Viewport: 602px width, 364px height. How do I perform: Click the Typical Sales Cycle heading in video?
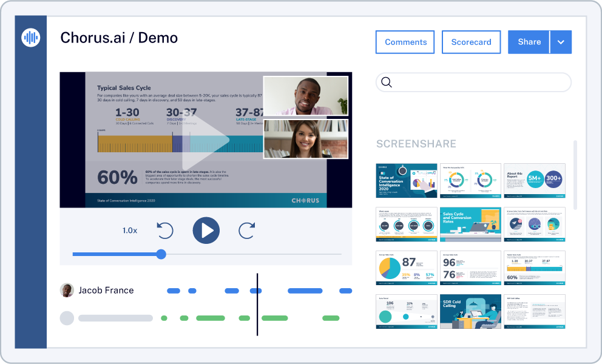coord(124,87)
